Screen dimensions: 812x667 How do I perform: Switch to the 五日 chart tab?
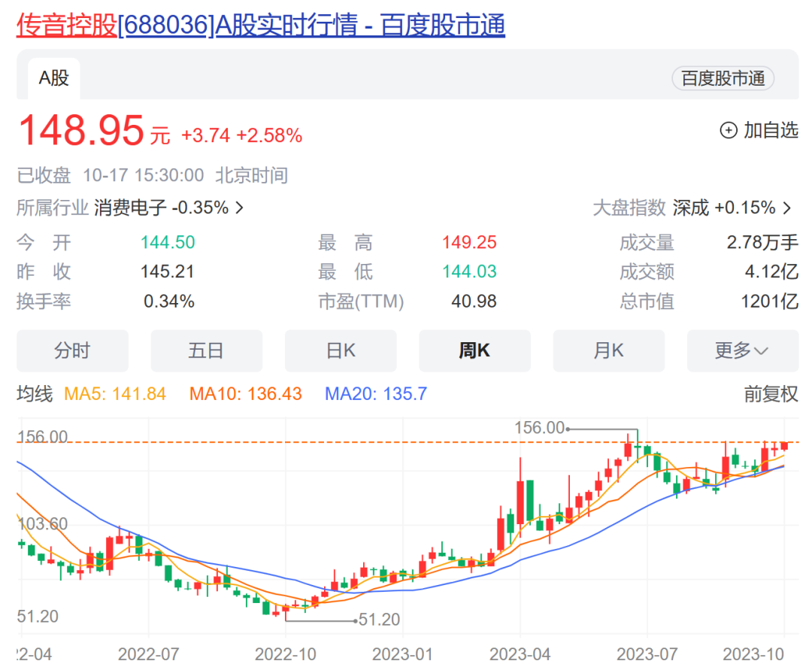click(x=206, y=350)
